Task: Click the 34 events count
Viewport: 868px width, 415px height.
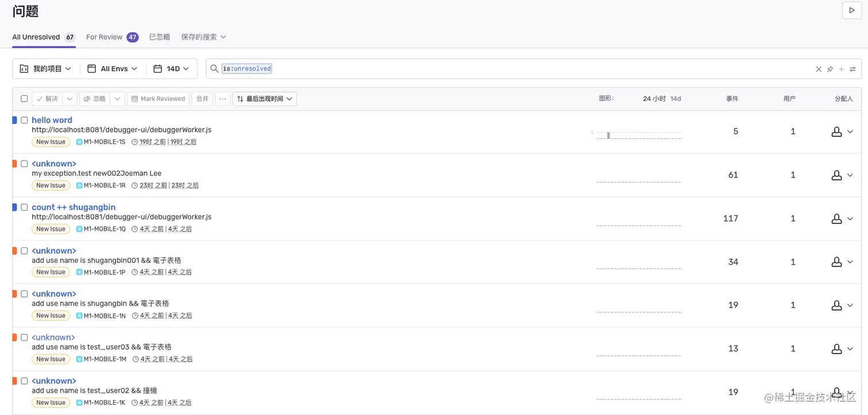Action: [733, 262]
